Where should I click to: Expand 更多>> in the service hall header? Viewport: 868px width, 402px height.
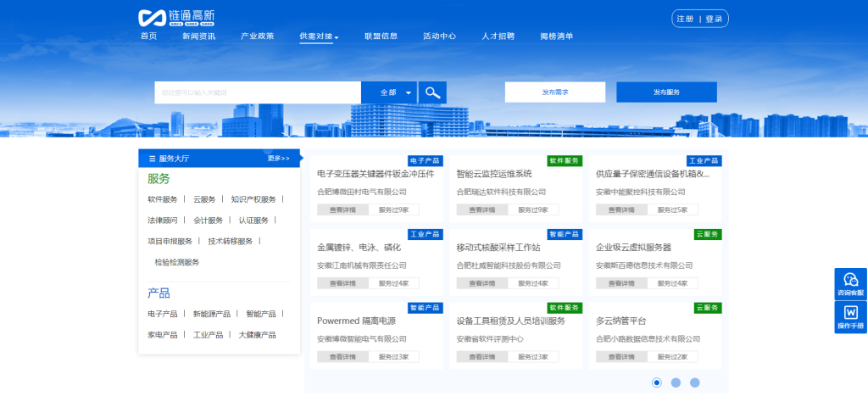278,159
